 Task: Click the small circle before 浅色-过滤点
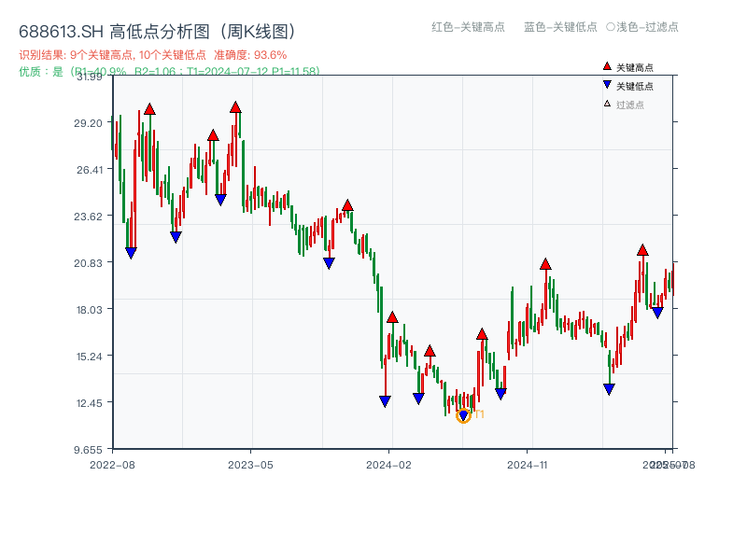pos(611,27)
